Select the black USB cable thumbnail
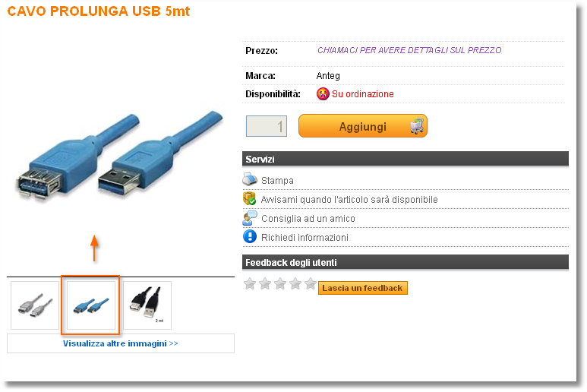587x392 pixels. point(147,305)
